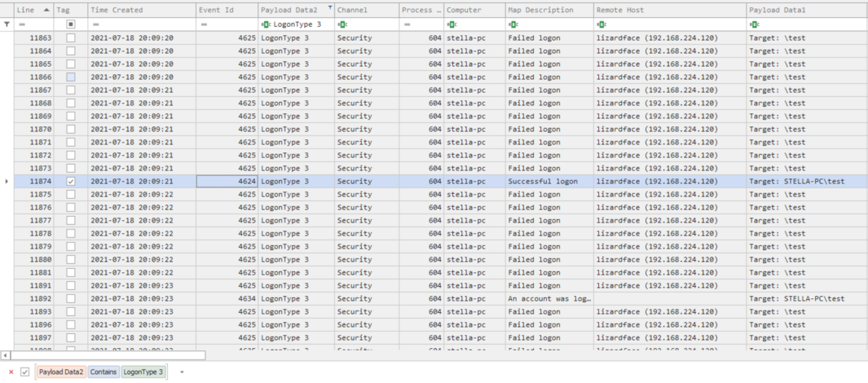Select Remote Host cell in row 11865
868x383 pixels.
click(x=670, y=64)
